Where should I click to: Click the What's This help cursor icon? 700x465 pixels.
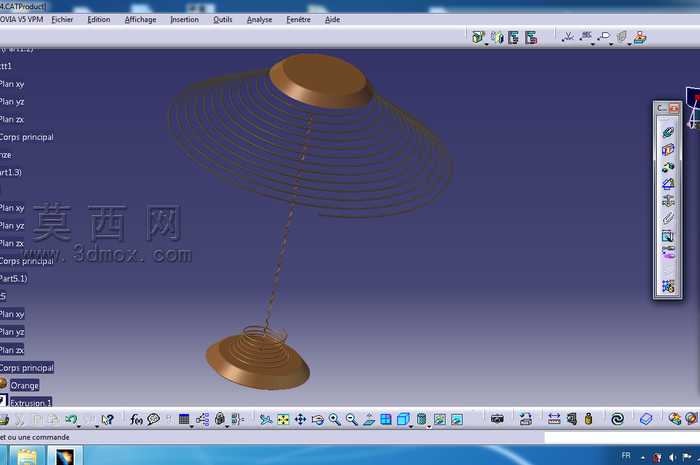[x=107, y=419]
